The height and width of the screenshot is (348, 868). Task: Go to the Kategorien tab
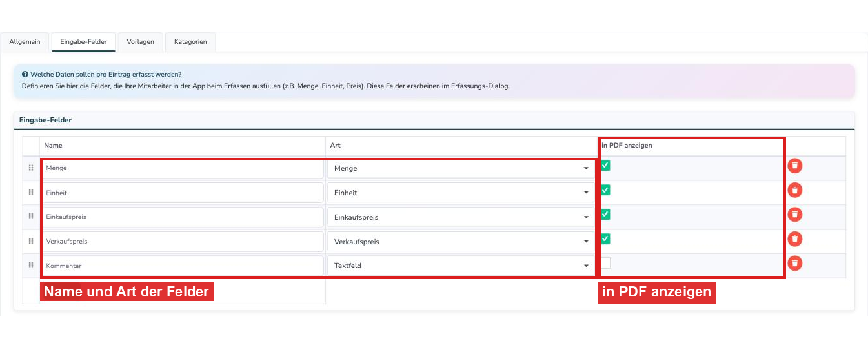tap(190, 42)
